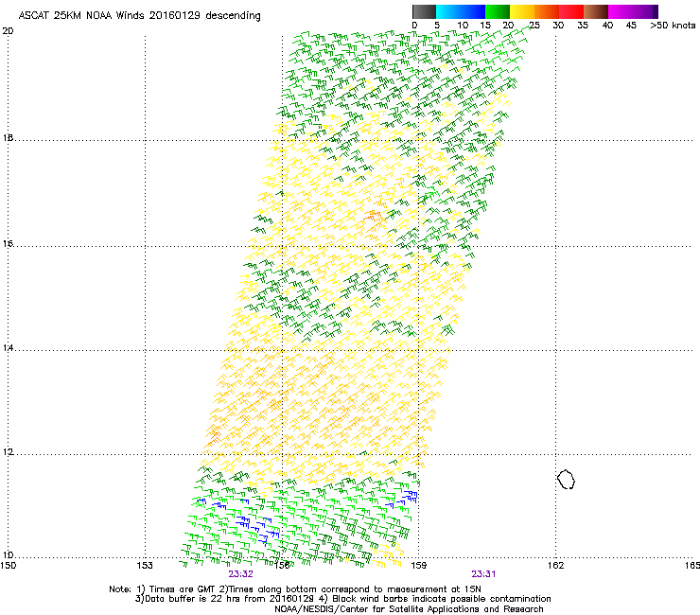This screenshot has height=615, width=700.
Task: Click the longitude label 162
Action: point(556,566)
